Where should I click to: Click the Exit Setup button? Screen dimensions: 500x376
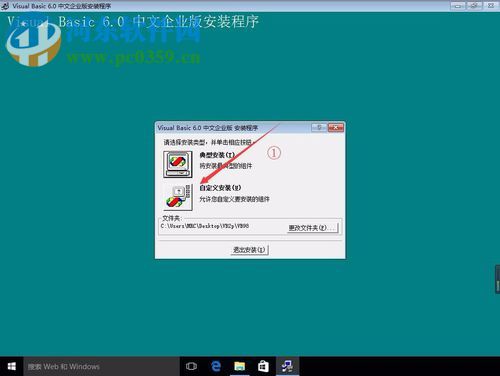click(249, 250)
